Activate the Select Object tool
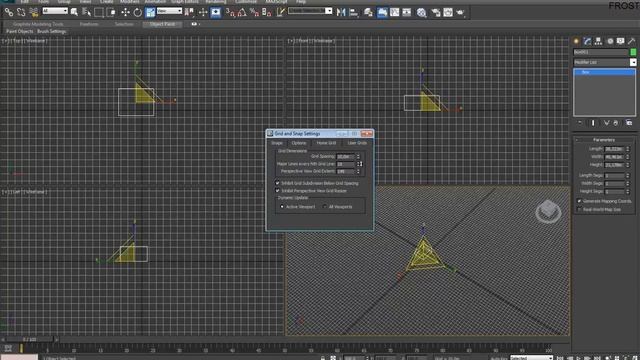The height and width of the screenshot is (360, 640). [74, 12]
